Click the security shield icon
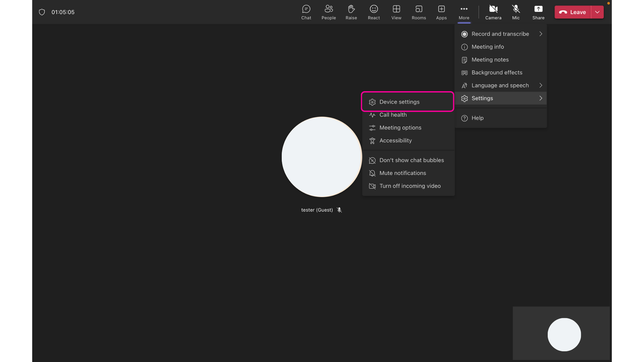The image size is (644, 362). pos(42,12)
